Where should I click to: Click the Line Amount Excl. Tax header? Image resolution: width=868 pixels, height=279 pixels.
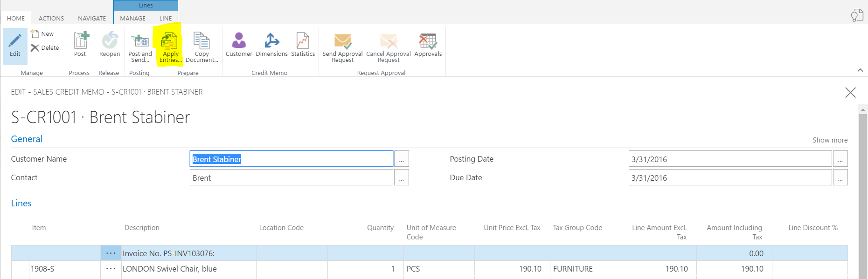tap(659, 232)
